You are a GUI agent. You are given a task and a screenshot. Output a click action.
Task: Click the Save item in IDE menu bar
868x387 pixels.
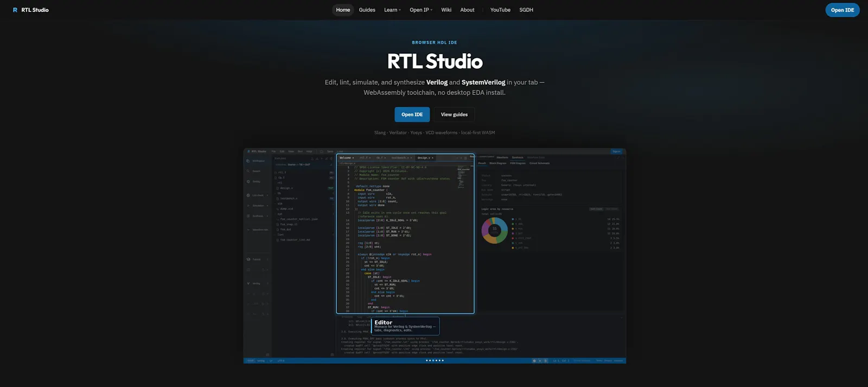(330, 151)
